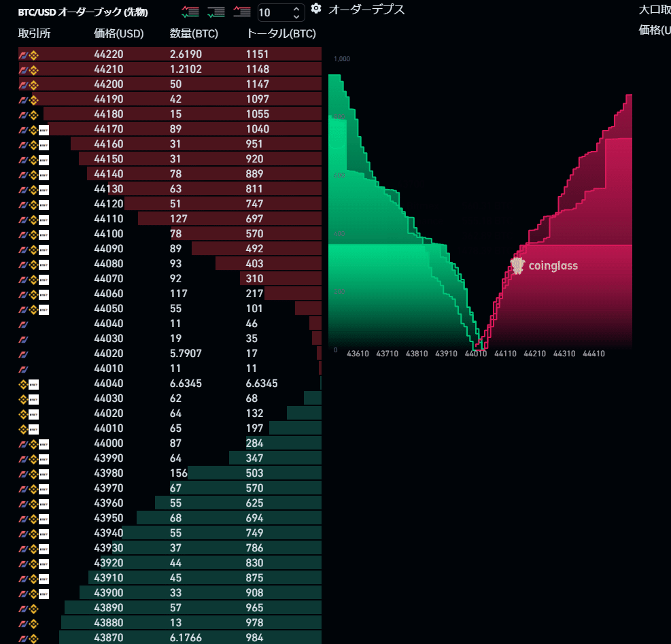Image resolution: width=671 pixels, height=644 pixels.
Task: Click total 978 in the 43880 row
Action: [x=255, y=623]
